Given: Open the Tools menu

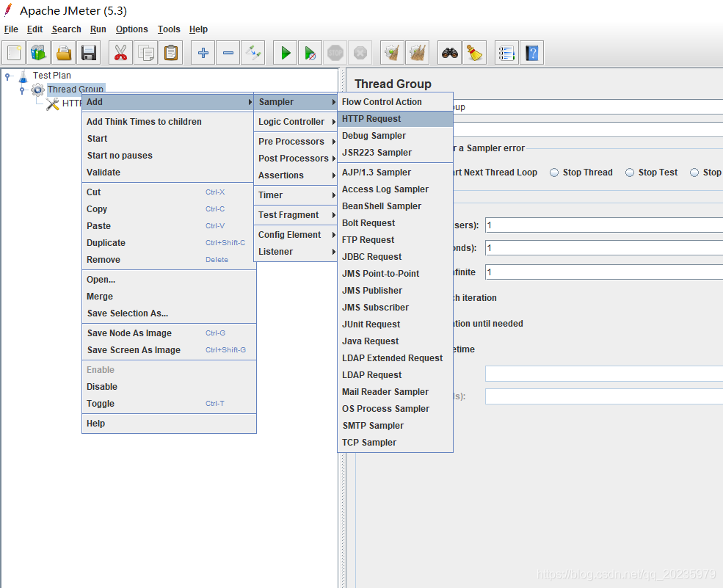Looking at the screenshot, I should click(x=169, y=29).
